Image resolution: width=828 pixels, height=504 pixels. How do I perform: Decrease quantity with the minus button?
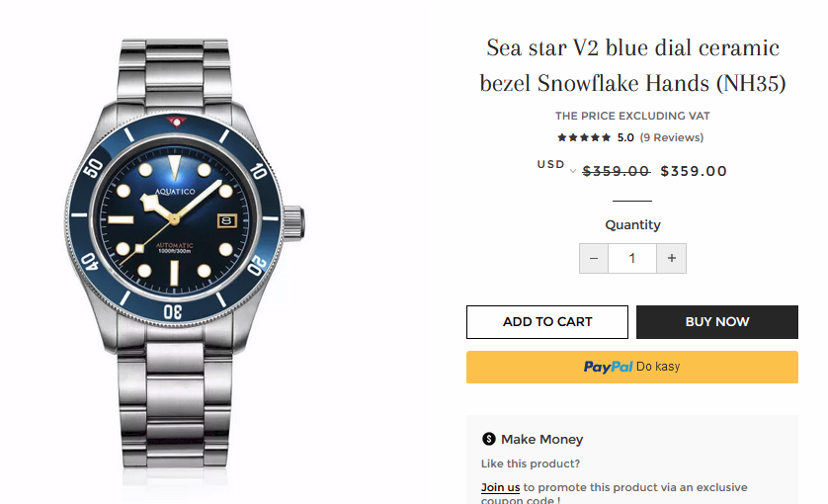click(593, 259)
